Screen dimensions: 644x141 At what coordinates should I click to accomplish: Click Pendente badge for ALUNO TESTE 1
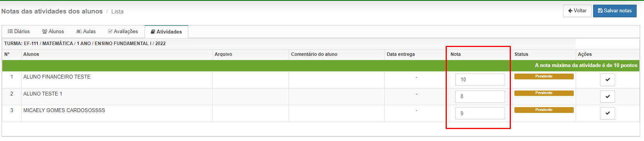[x=544, y=93]
